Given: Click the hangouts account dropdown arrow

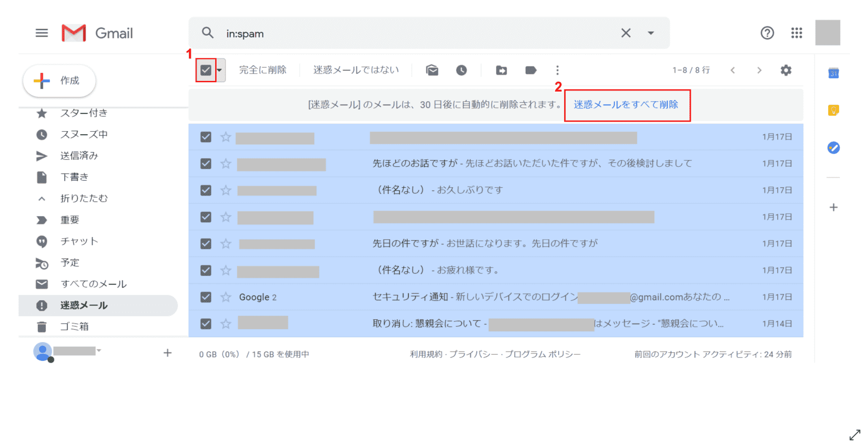Looking at the screenshot, I should [99, 350].
